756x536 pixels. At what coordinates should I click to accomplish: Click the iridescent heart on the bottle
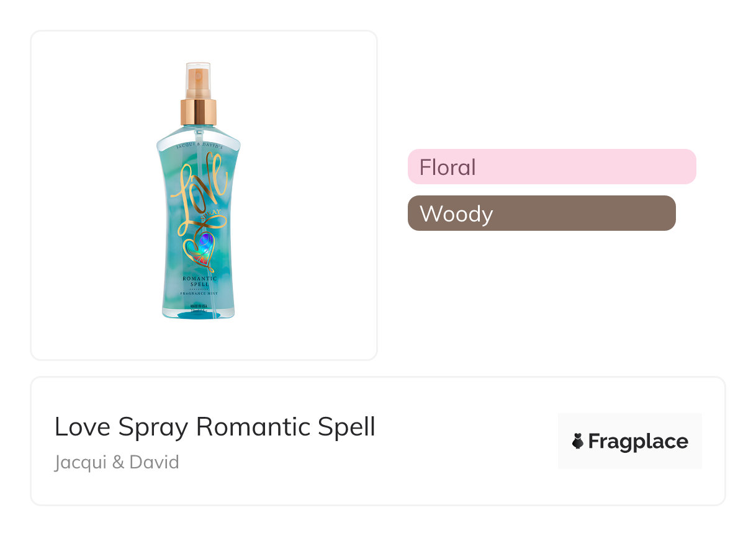[x=199, y=246]
